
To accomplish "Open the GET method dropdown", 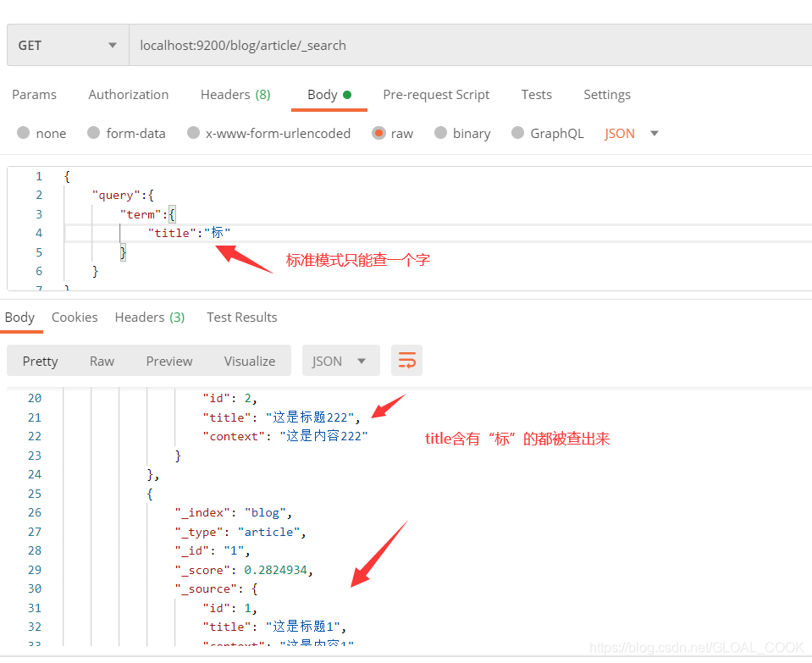I will click(x=68, y=45).
